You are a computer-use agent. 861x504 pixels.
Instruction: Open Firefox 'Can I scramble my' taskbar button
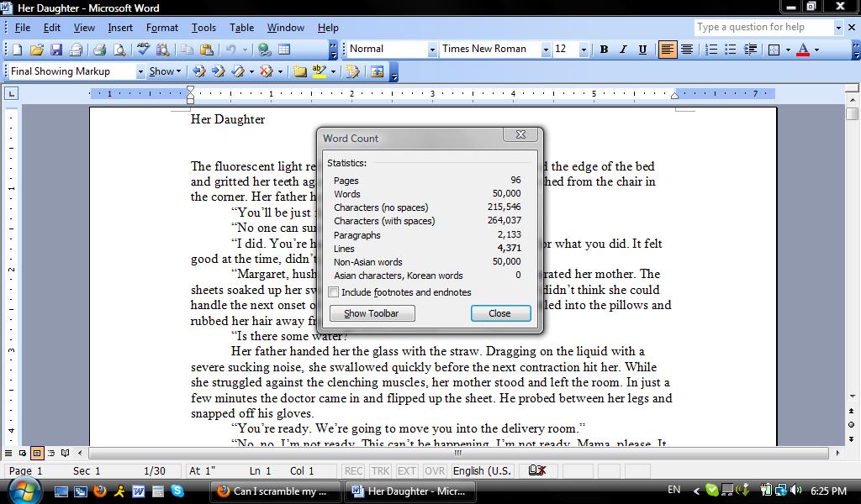274,491
